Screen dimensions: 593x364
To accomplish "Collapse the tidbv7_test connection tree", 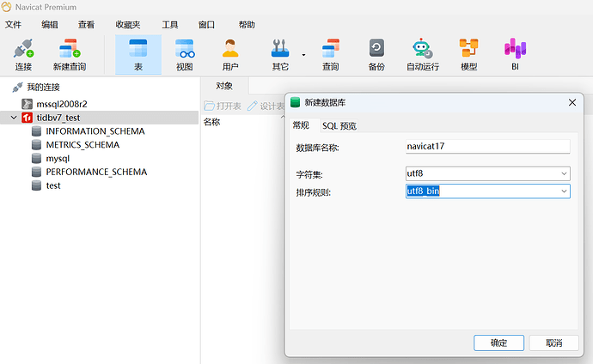I will [x=14, y=118].
